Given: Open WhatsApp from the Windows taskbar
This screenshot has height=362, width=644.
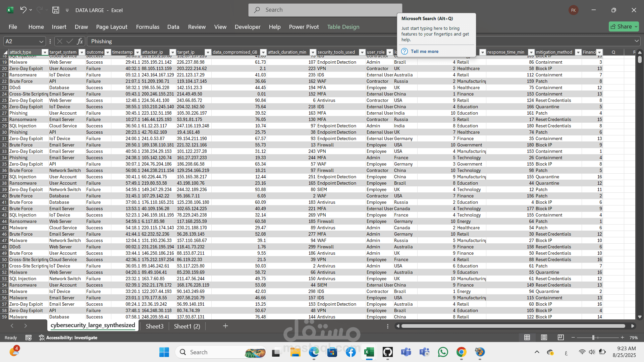Looking at the screenshot, I should 443,352.
